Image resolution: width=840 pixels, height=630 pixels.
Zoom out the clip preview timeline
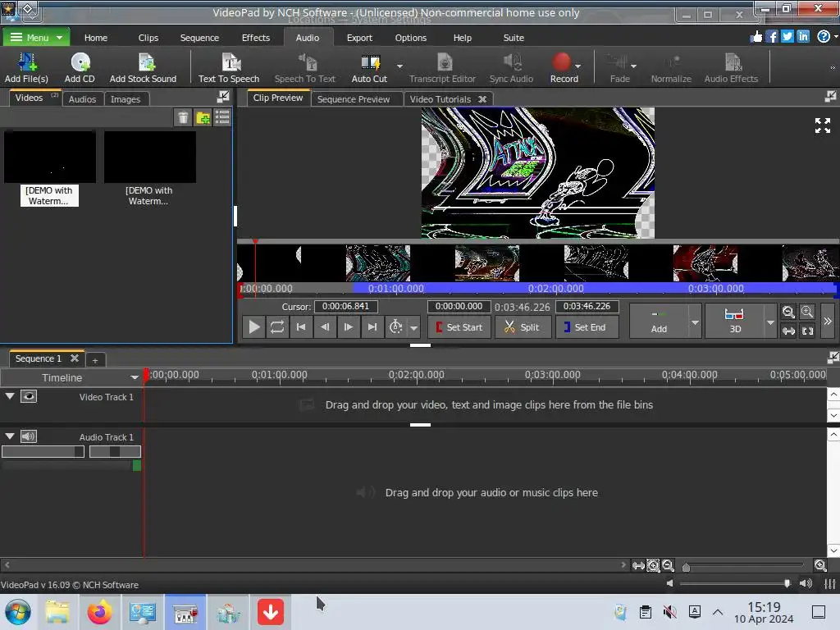788,312
